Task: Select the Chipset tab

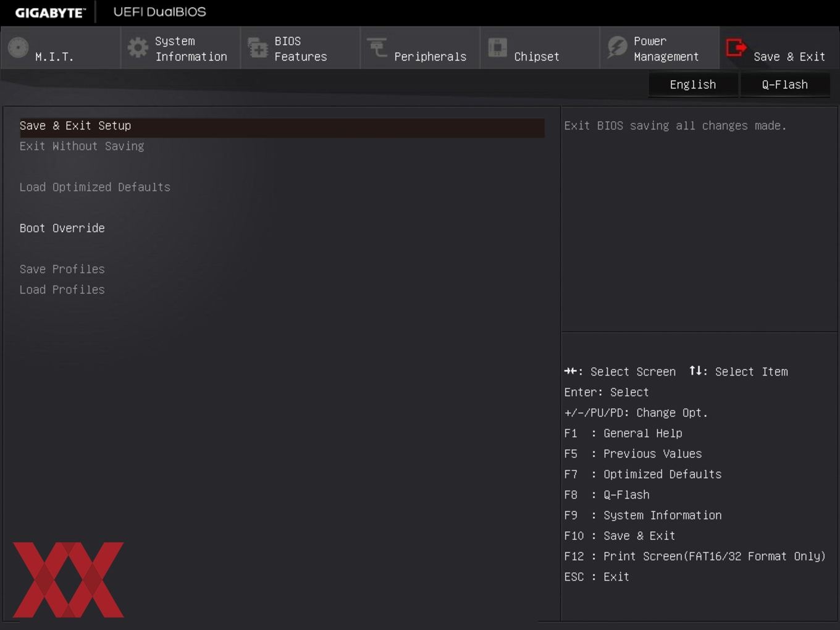Action: 540,48
